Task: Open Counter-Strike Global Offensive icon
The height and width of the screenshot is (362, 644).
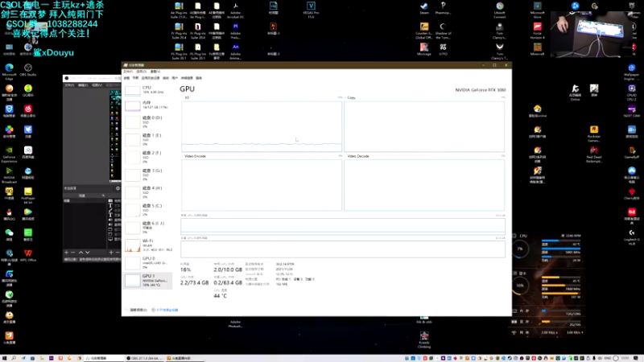Action: coord(424,31)
